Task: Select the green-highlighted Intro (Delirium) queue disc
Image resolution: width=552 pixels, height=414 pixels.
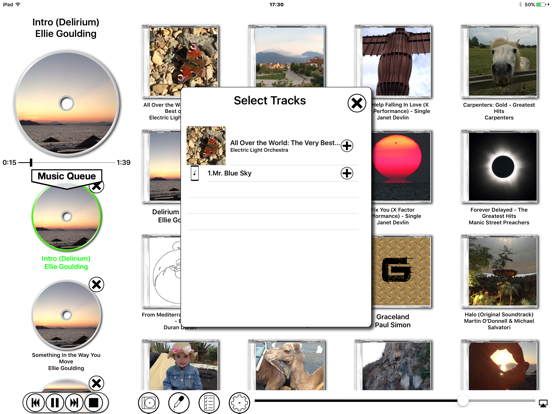Action: (67, 217)
